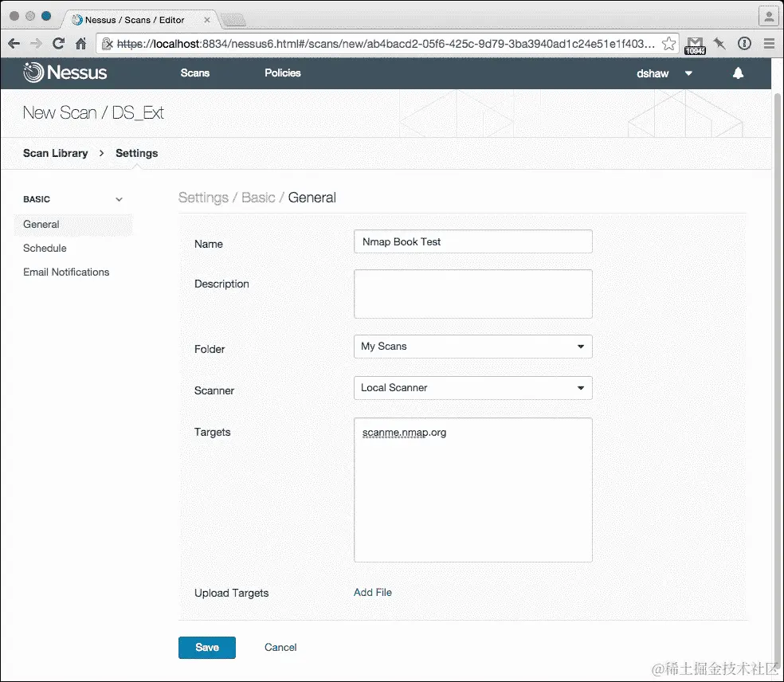The height and width of the screenshot is (682, 784).
Task: Open the dshaw user dropdown
Action: tap(664, 73)
